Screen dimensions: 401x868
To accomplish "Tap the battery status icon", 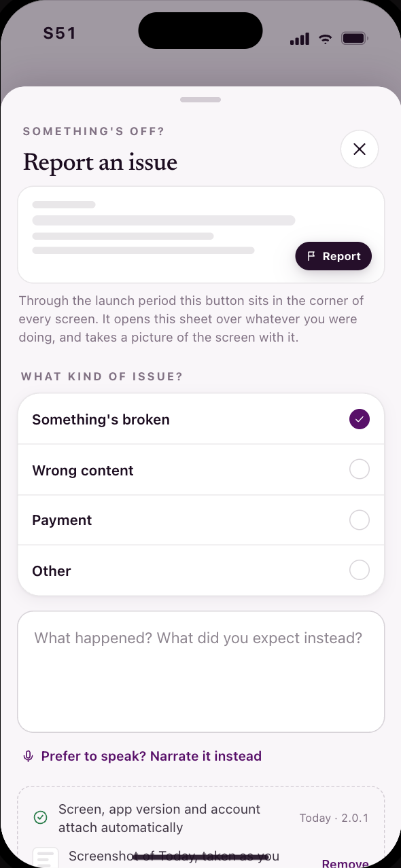I will tap(355, 39).
